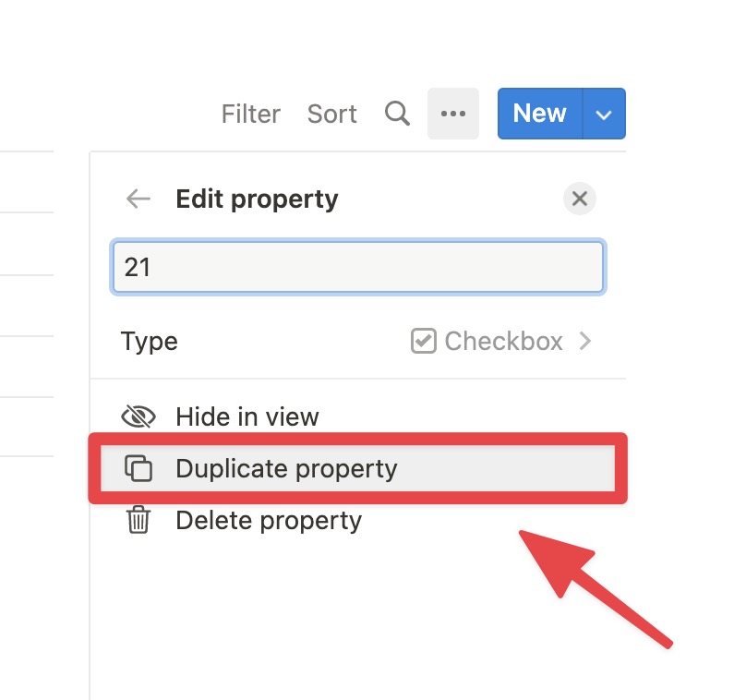Open the Type row selector
This screenshot has height=700, width=746.
(358, 341)
